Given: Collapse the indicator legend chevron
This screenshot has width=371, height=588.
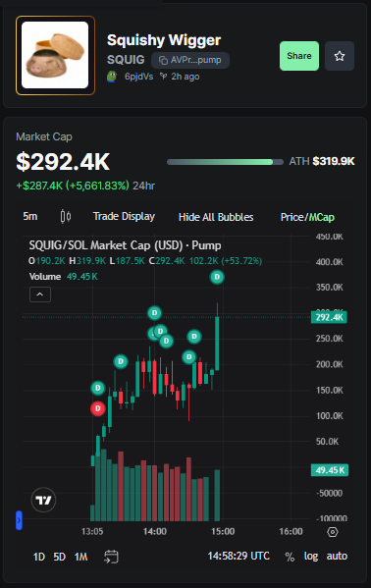Looking at the screenshot, I should point(40,294).
